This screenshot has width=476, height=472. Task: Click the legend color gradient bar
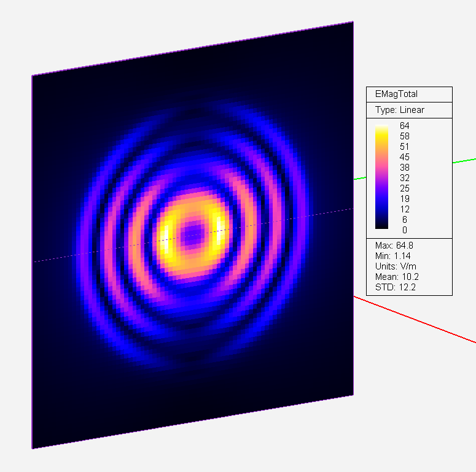click(381, 177)
